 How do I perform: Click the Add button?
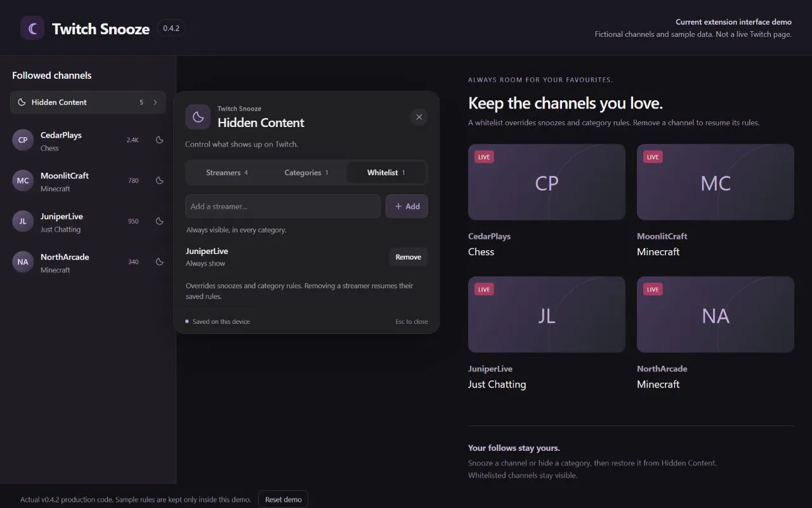pyautogui.click(x=407, y=206)
